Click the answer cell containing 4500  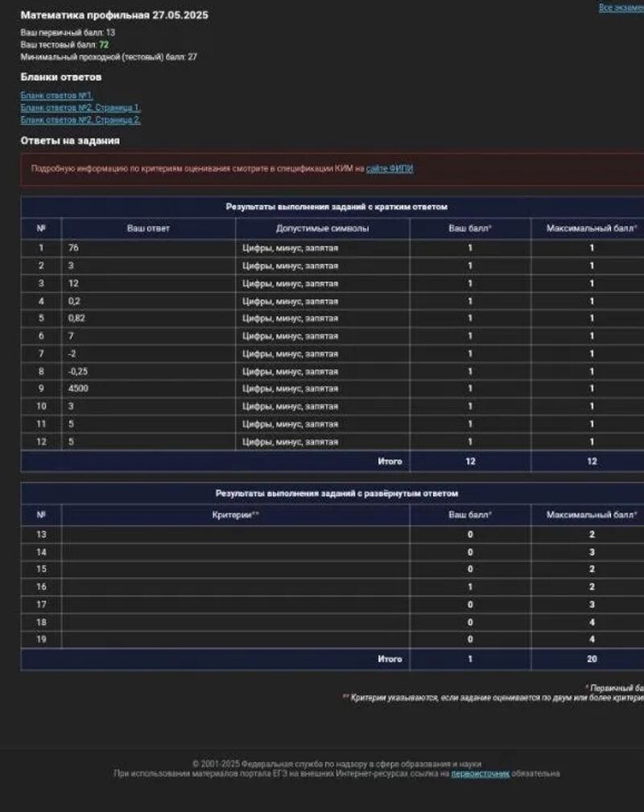(x=78, y=389)
